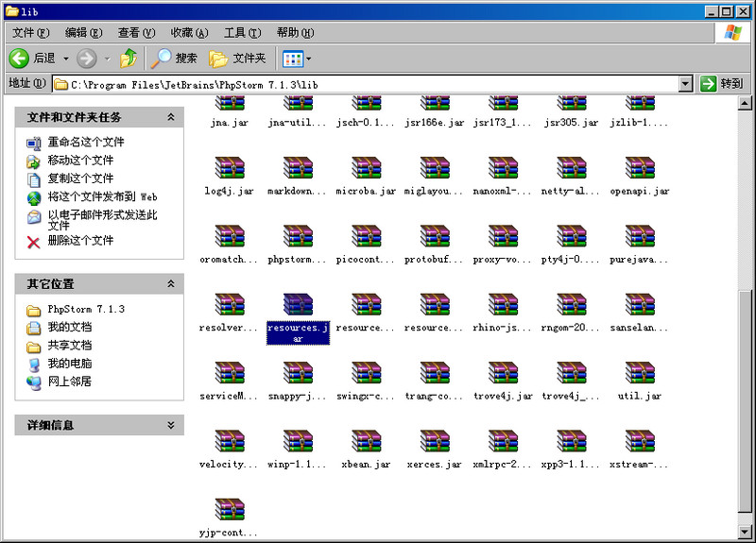The height and width of the screenshot is (543, 756).
Task: Click Rename this file (重命名这个文件) link
Action: [x=86, y=143]
